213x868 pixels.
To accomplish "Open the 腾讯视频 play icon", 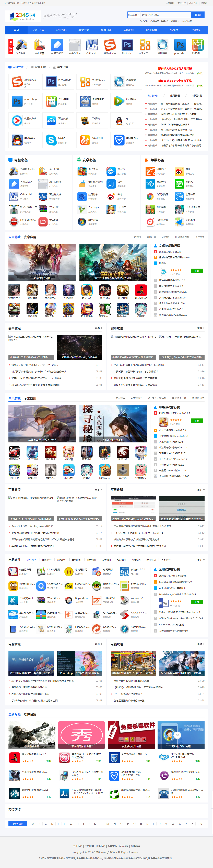I will [x=119, y=101].
